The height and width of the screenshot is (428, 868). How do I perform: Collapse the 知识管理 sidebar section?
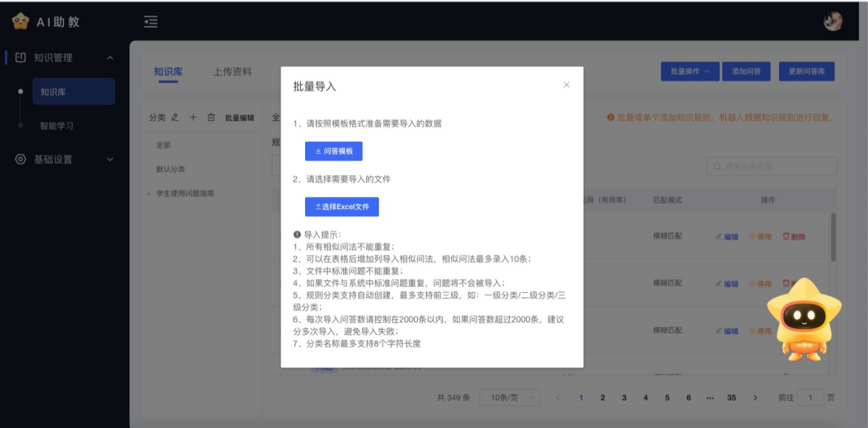click(110, 58)
